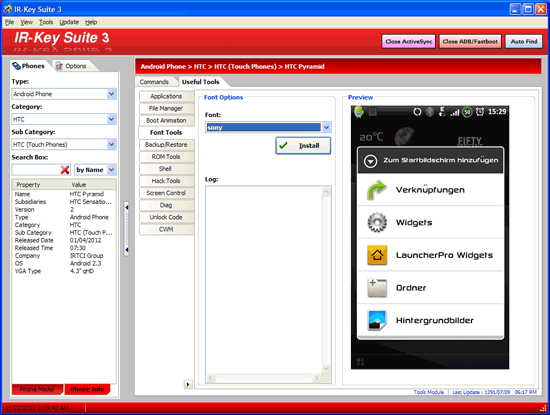Click the upper blue arrow on the panel splitter
The width and height of the screenshot is (550, 415).
click(x=127, y=207)
